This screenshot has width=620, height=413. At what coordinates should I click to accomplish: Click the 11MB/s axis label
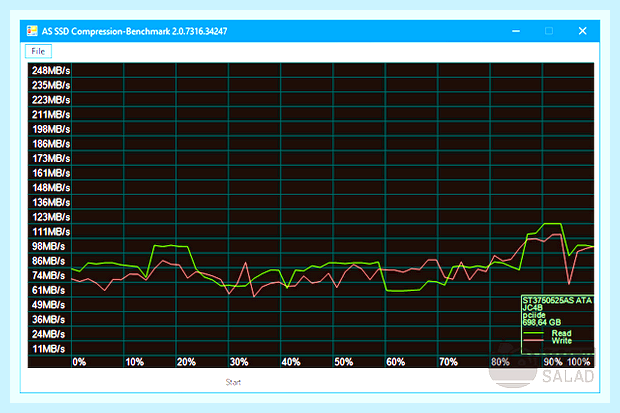(49, 349)
